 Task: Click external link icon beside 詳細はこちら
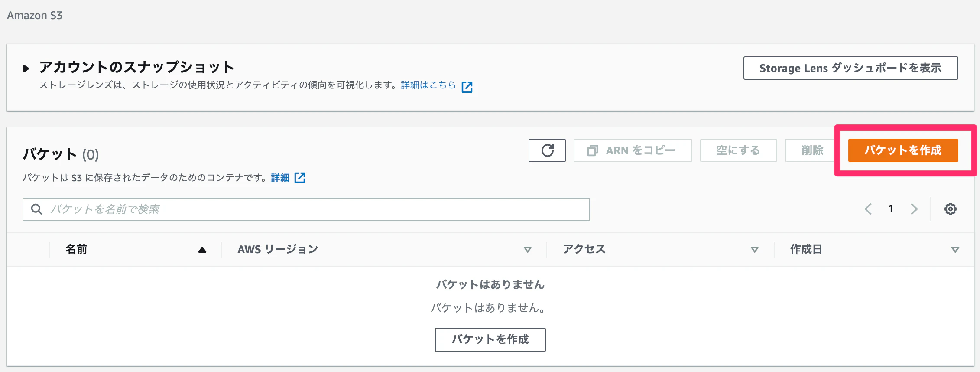(x=467, y=87)
